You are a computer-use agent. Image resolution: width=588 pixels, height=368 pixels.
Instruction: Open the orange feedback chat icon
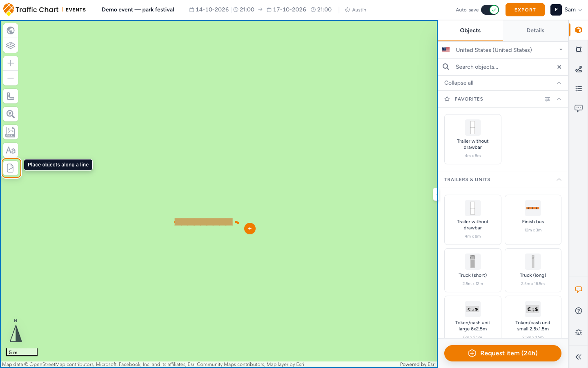coord(579,289)
